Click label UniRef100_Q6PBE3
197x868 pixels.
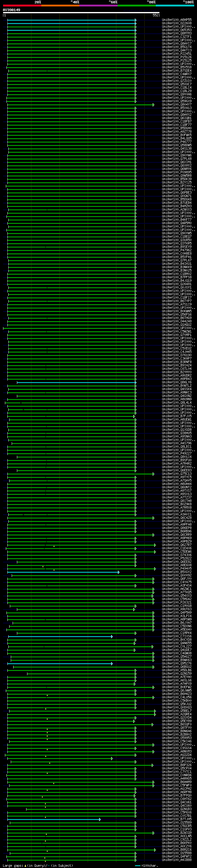(x=177, y=193)
